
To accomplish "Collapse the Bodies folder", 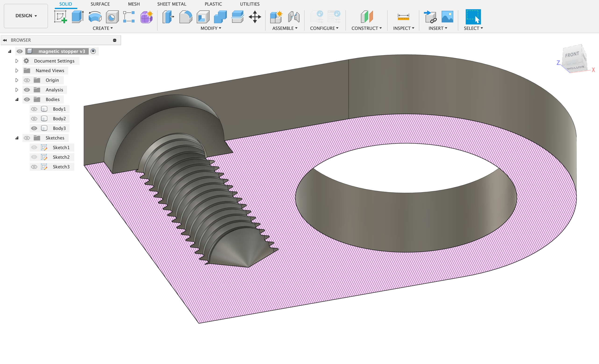I will tap(17, 99).
